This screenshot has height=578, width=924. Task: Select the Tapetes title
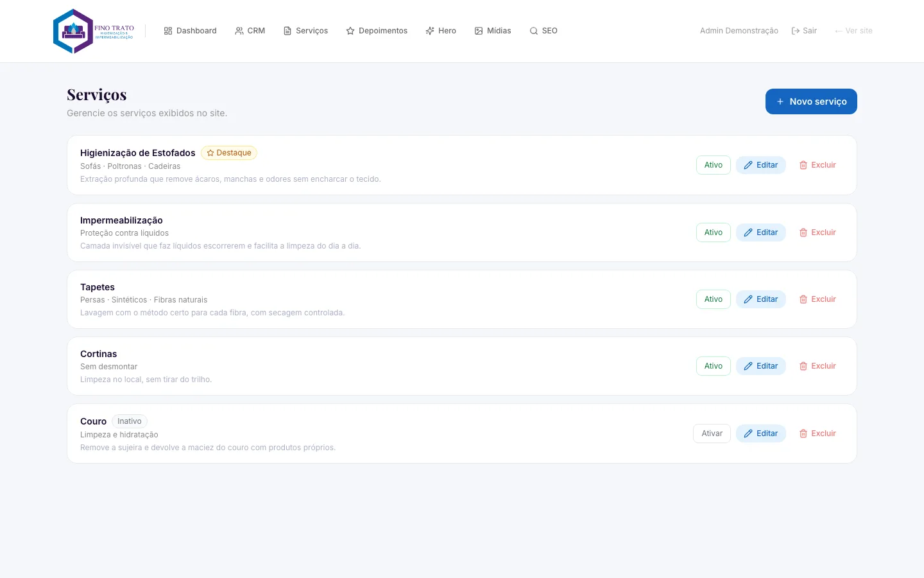click(x=98, y=287)
